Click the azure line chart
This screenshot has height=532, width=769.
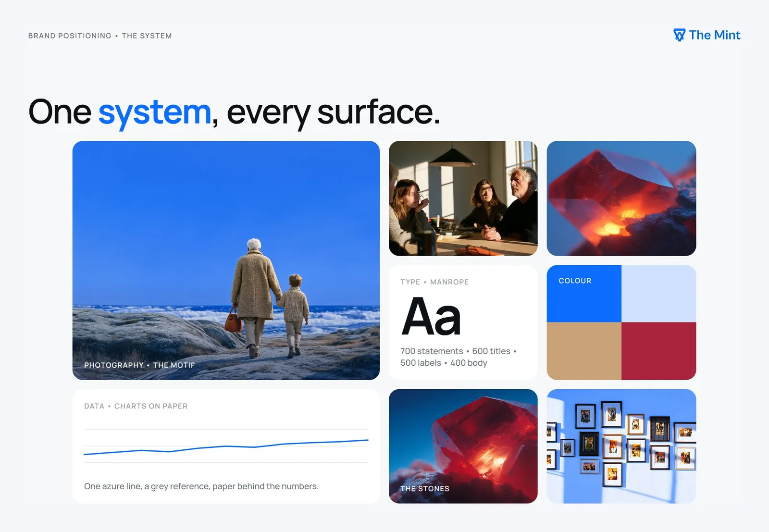pos(226,446)
